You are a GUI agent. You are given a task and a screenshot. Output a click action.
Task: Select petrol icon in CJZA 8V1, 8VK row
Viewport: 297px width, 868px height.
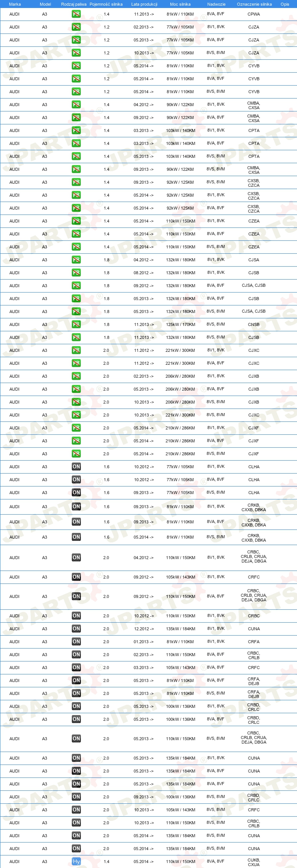pos(76,27)
